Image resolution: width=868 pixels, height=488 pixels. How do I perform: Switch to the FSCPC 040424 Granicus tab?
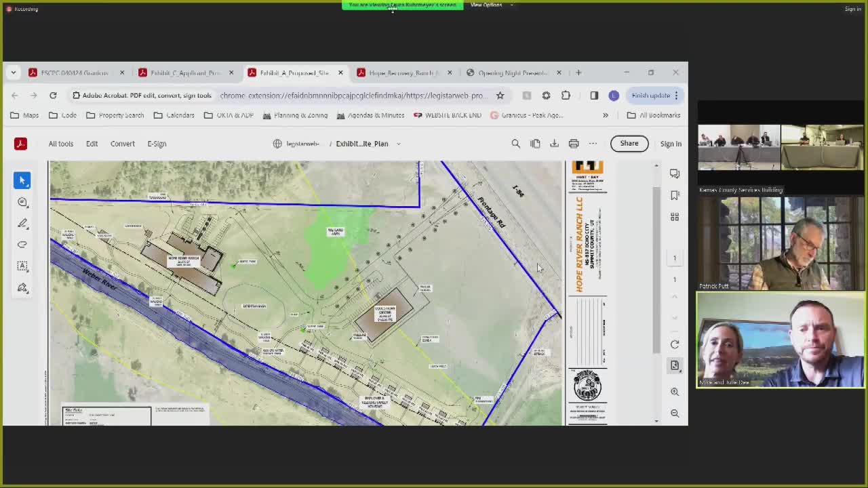(76, 73)
